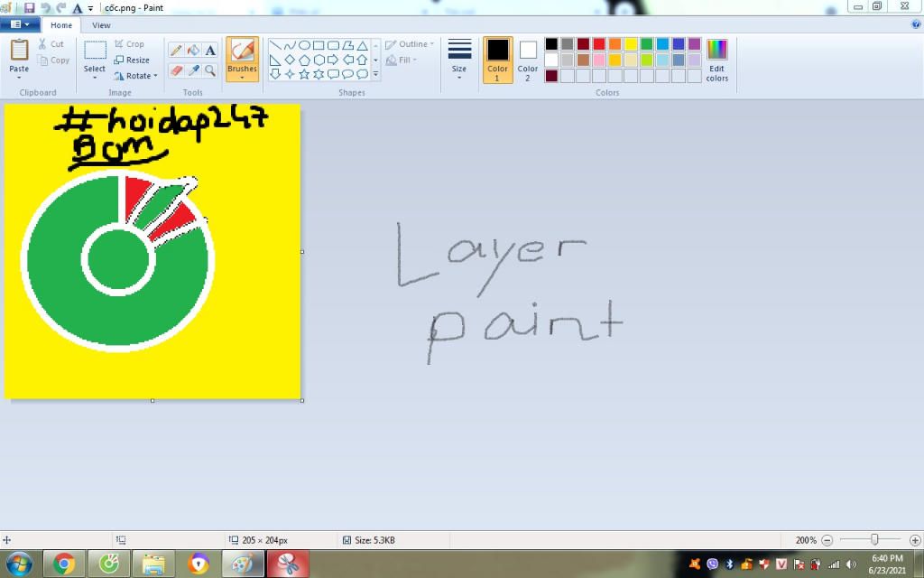Image resolution: width=924 pixels, height=578 pixels.
Task: Choose the Rounded rectangular callout shape
Action: pyautogui.click(x=333, y=74)
